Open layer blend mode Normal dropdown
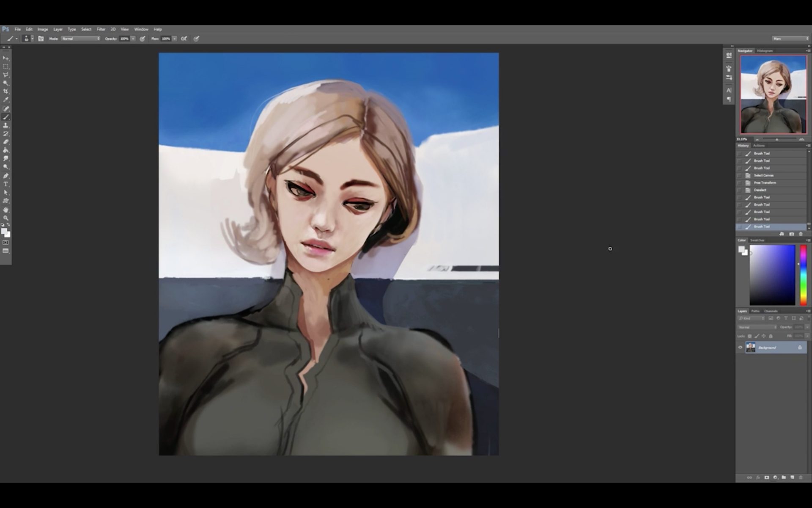The image size is (812, 508). [757, 327]
